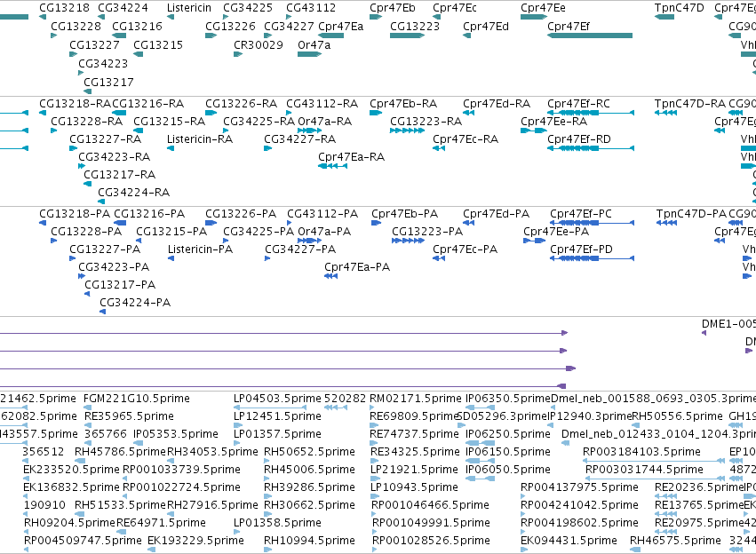Click the Or47a-RA transcript label
The height and width of the screenshot is (554, 756).
click(324, 122)
